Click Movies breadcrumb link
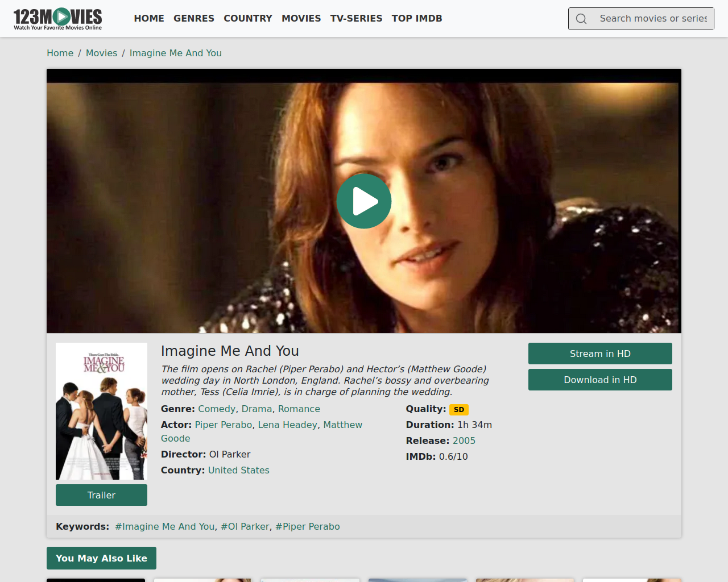This screenshot has width=728, height=582. coord(101,53)
